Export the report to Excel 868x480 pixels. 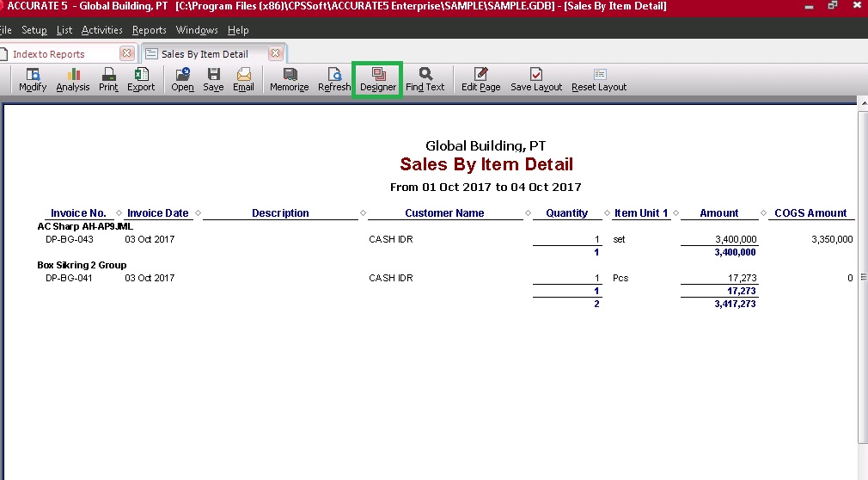pyautogui.click(x=141, y=80)
